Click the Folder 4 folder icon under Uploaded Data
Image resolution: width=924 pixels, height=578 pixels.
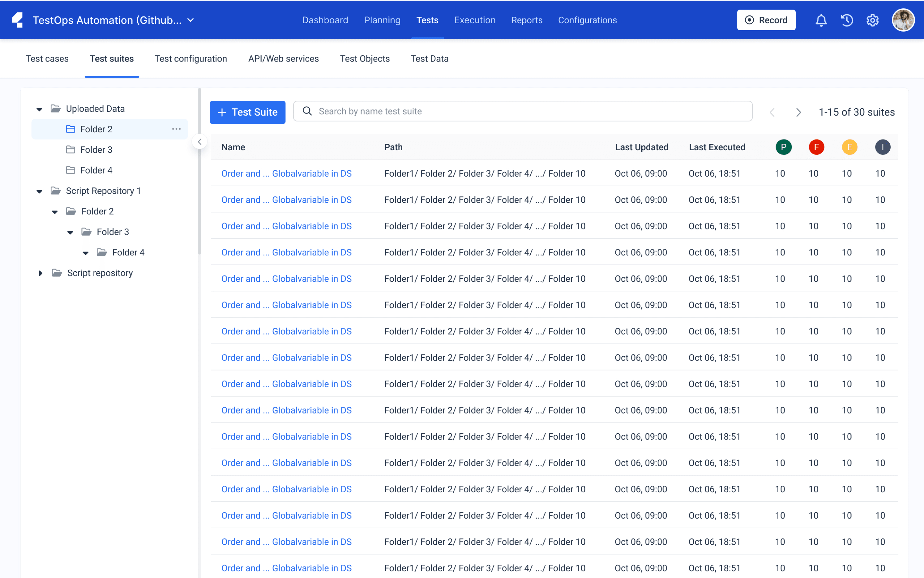coord(70,170)
